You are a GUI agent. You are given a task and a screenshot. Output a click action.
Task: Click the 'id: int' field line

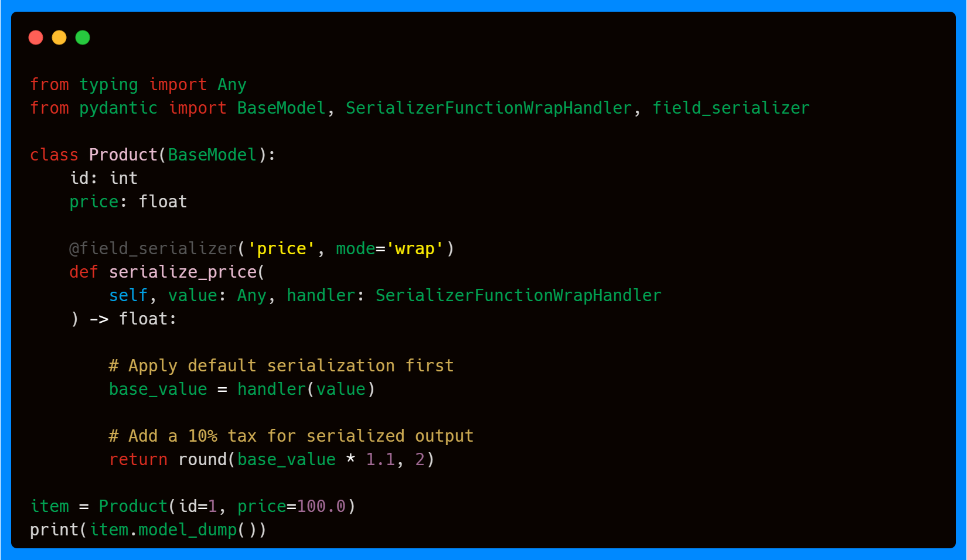click(104, 178)
